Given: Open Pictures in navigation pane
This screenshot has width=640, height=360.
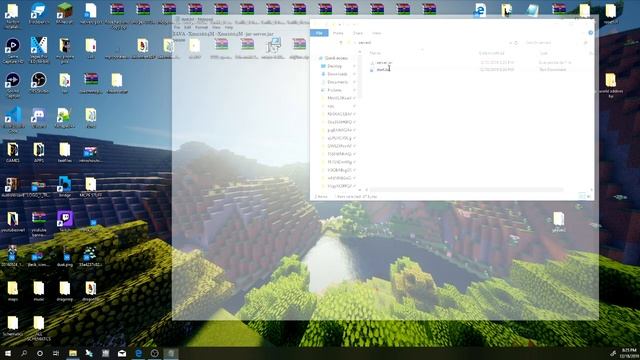Looking at the screenshot, I should point(334,90).
